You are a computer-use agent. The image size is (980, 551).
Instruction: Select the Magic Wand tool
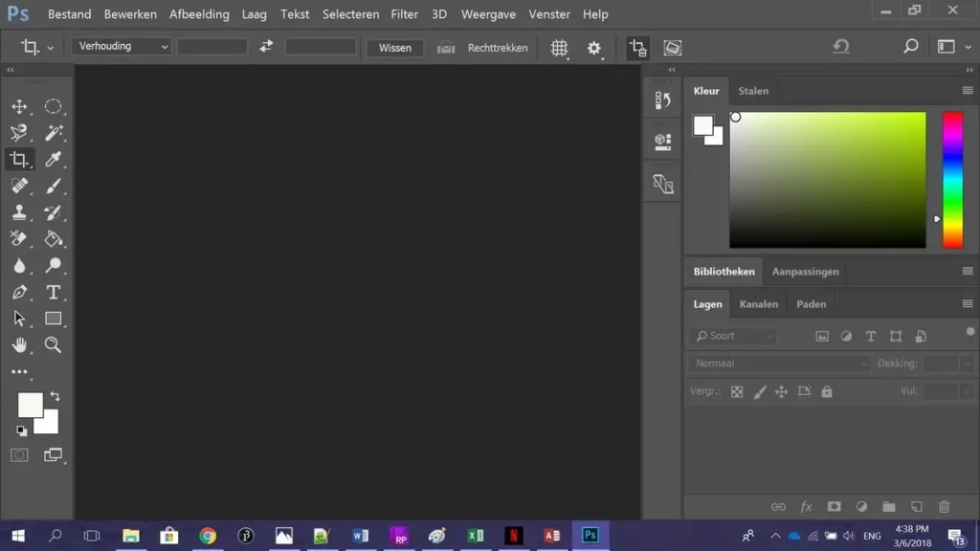(x=54, y=133)
